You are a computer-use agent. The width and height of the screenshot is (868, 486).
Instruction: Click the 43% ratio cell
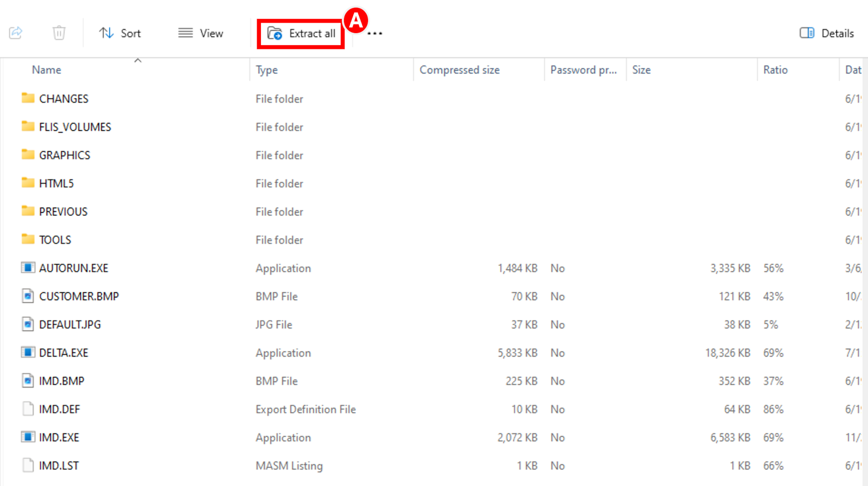coord(773,296)
